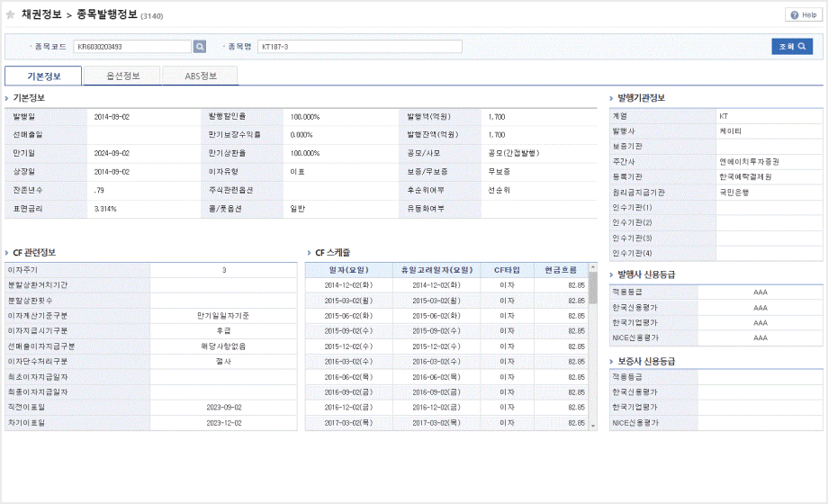Viewport: 828px width, 504px height.
Task: Click the 종목코드 input field
Action: 132,47
